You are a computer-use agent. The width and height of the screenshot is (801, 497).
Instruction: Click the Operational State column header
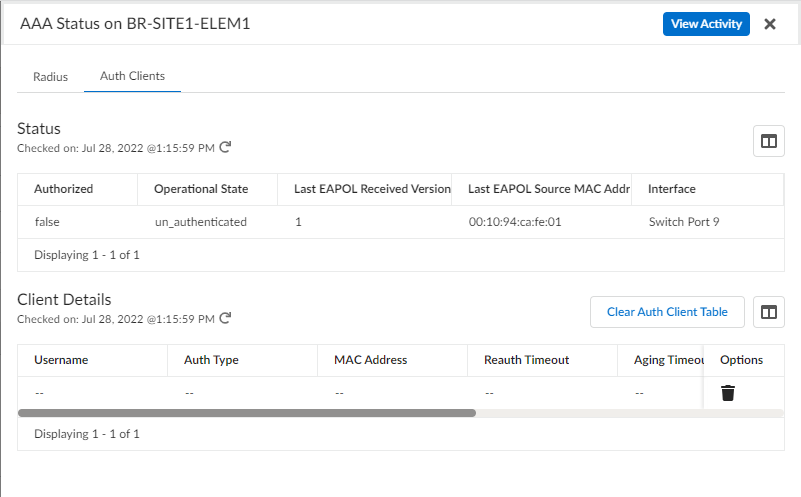tap(201, 189)
